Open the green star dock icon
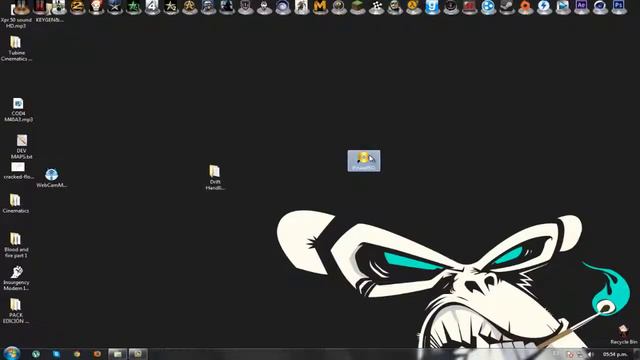The image size is (640, 360). pos(133,7)
